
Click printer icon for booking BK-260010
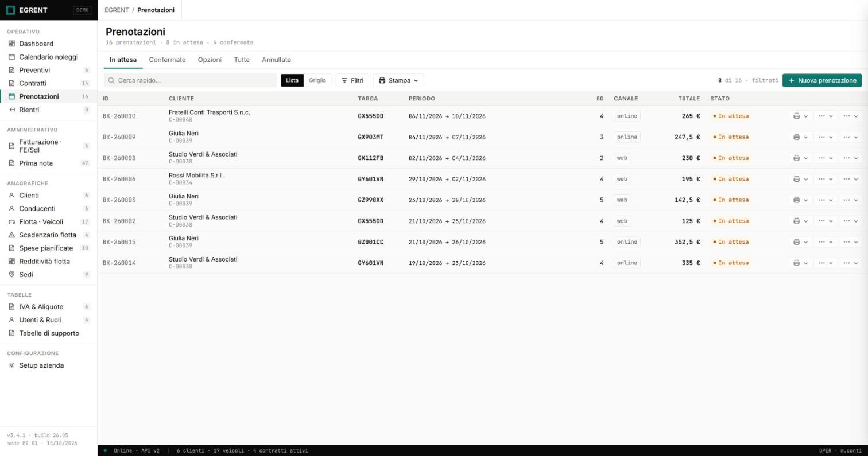[796, 116]
